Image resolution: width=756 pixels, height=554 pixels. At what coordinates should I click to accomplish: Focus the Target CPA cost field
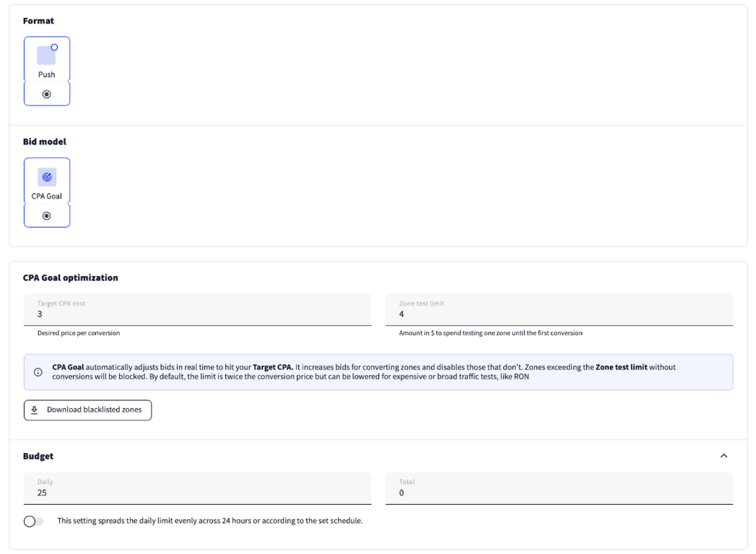click(197, 313)
